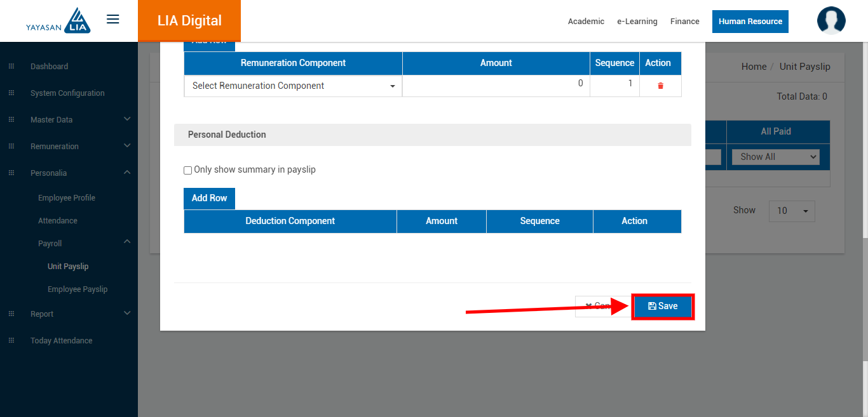Viewport: 868px width, 417px height.
Task: Click the red trash delete icon
Action: tap(660, 86)
